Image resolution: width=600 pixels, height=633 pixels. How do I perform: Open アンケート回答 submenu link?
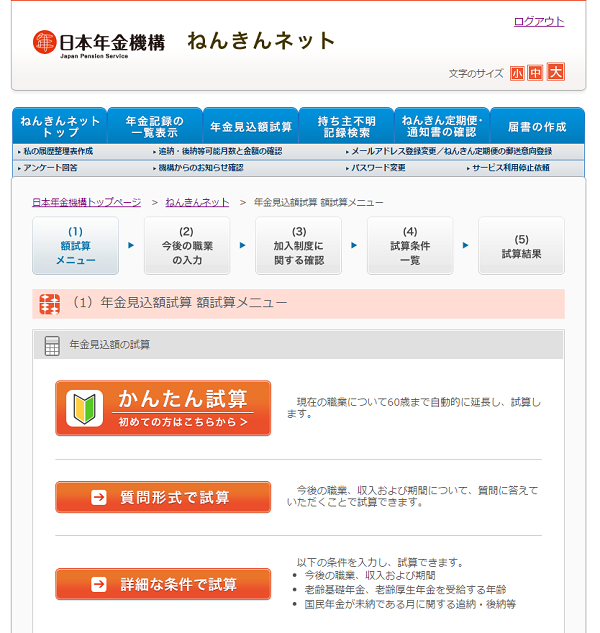click(48, 168)
